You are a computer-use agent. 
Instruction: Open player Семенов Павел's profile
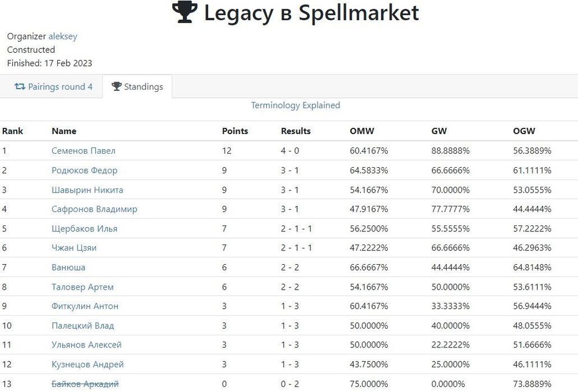coord(83,151)
